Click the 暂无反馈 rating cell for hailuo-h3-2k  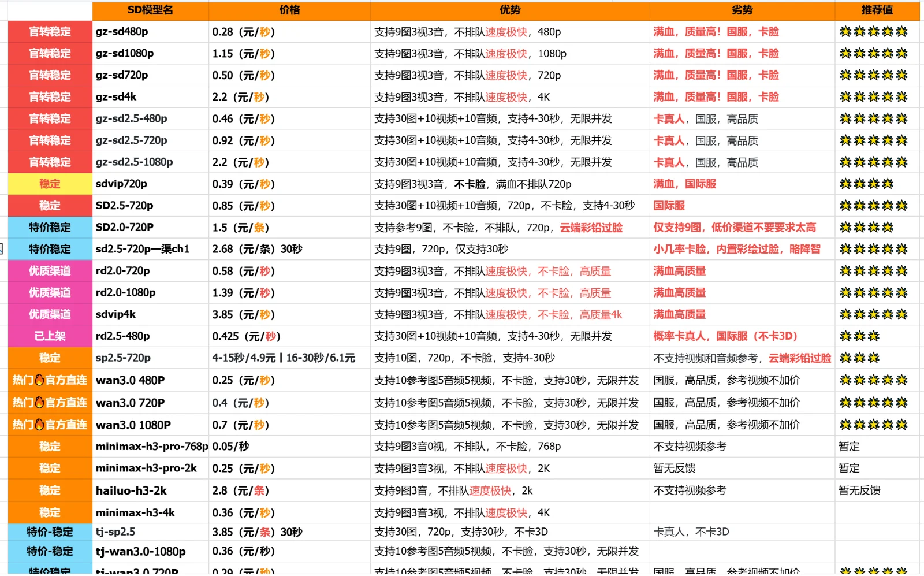click(x=877, y=490)
